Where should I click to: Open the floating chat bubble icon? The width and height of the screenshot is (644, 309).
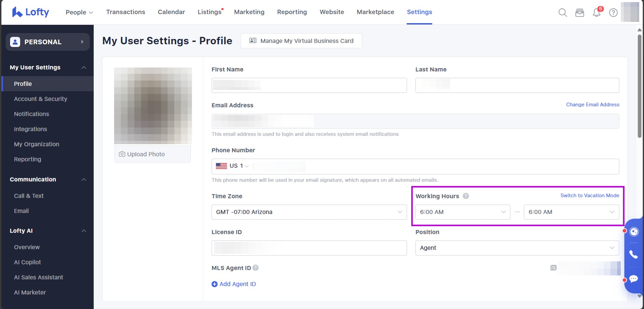(x=634, y=279)
